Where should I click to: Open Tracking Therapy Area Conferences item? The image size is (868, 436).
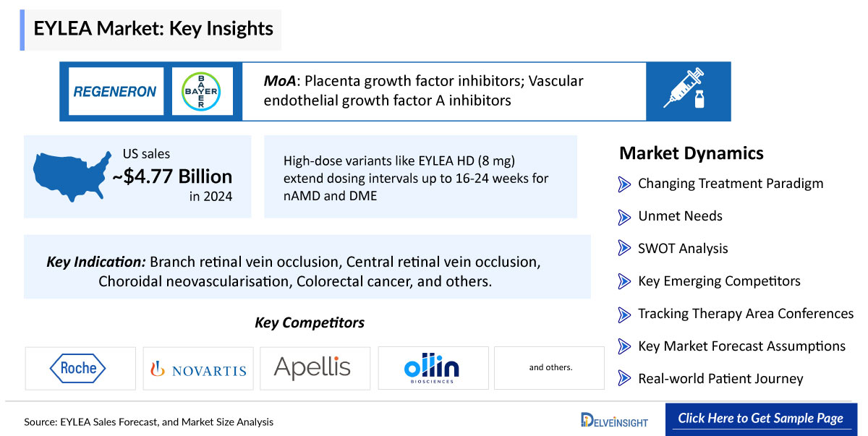(x=745, y=314)
